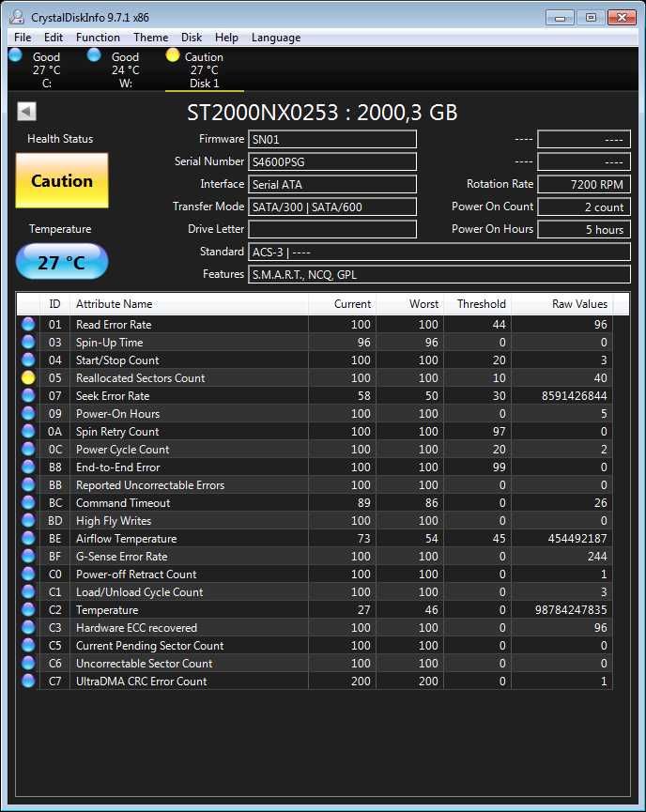The image size is (646, 812).
Task: Click status icon for Power-On Hours row
Action: pyautogui.click(x=28, y=414)
